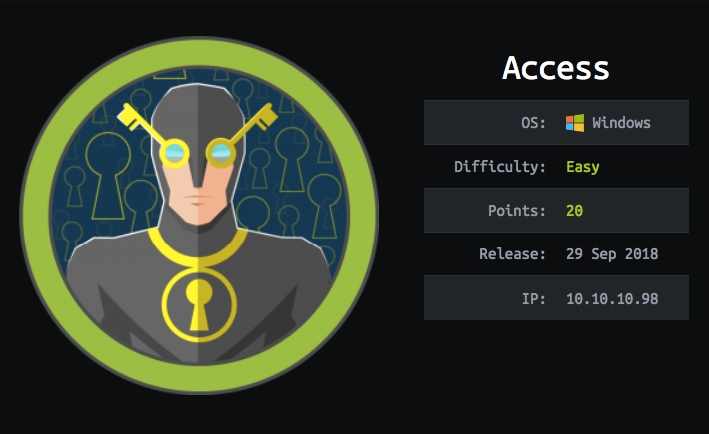
Task: Click the Release: label
Action: 512,254
